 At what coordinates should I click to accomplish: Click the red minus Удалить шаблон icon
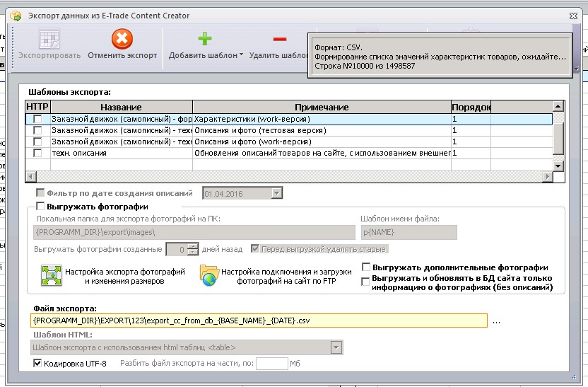tap(280, 39)
